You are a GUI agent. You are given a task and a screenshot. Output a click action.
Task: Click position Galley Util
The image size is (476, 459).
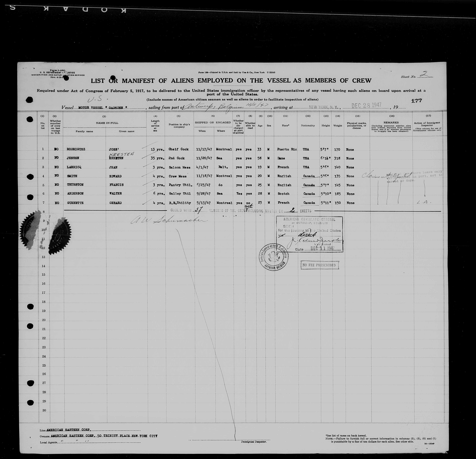coord(179,194)
